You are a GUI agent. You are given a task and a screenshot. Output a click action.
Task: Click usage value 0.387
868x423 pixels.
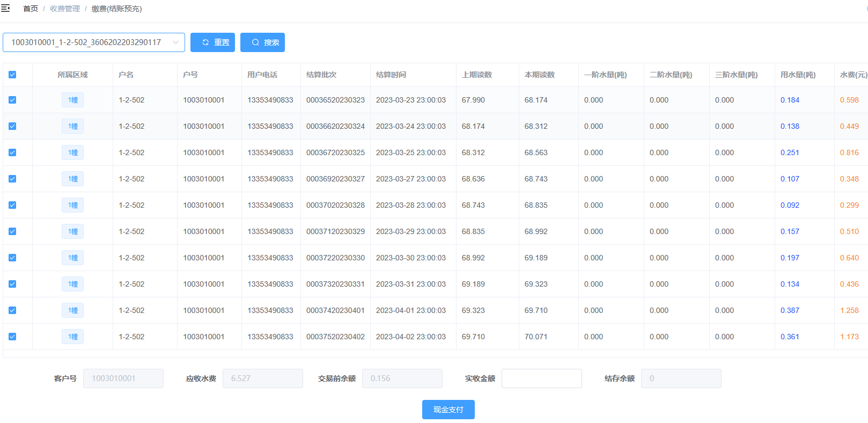[x=790, y=310]
